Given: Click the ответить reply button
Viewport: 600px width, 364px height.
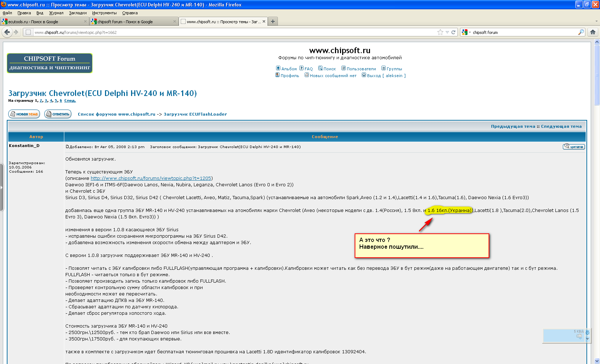Looking at the screenshot, I should [x=58, y=114].
